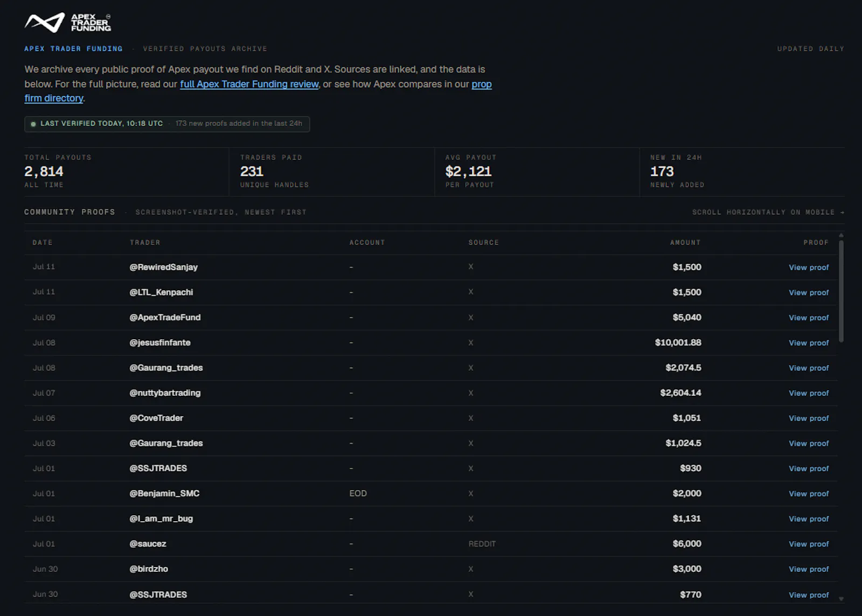This screenshot has height=616, width=862.
Task: View proof for Jul 03 @Gaurang_trades
Action: tap(809, 444)
